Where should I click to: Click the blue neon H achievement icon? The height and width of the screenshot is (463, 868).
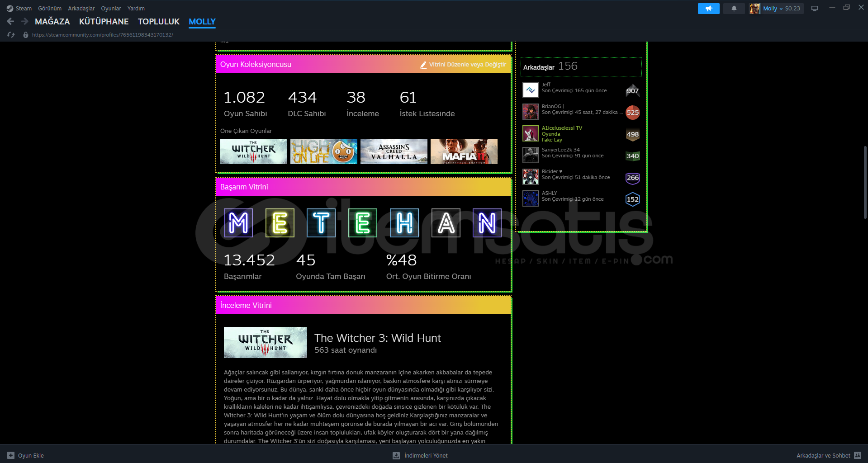pos(404,223)
